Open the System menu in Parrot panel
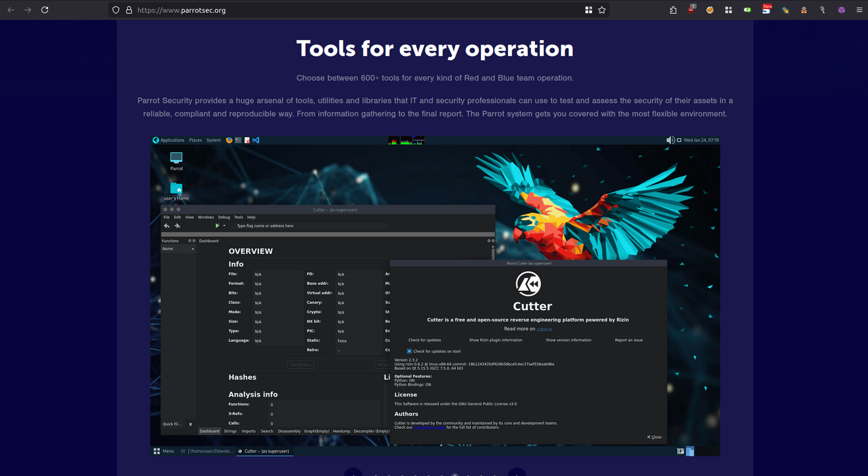Screen dimensions: 868x476 (x=213, y=140)
